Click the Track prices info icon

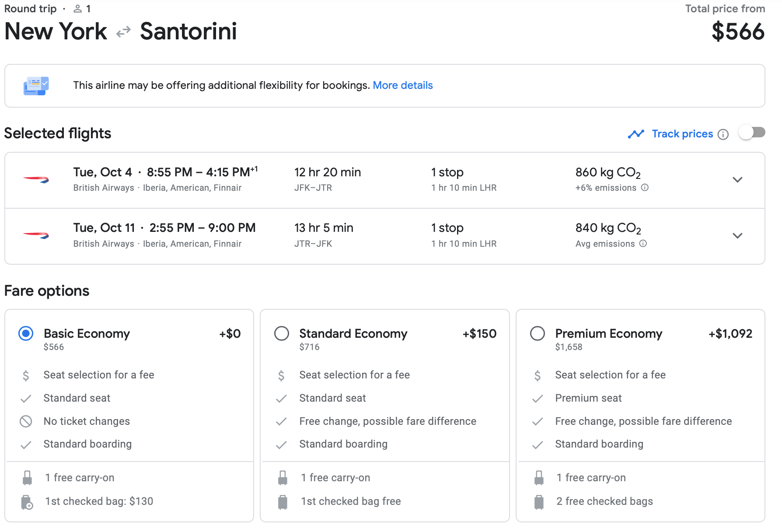click(x=723, y=134)
